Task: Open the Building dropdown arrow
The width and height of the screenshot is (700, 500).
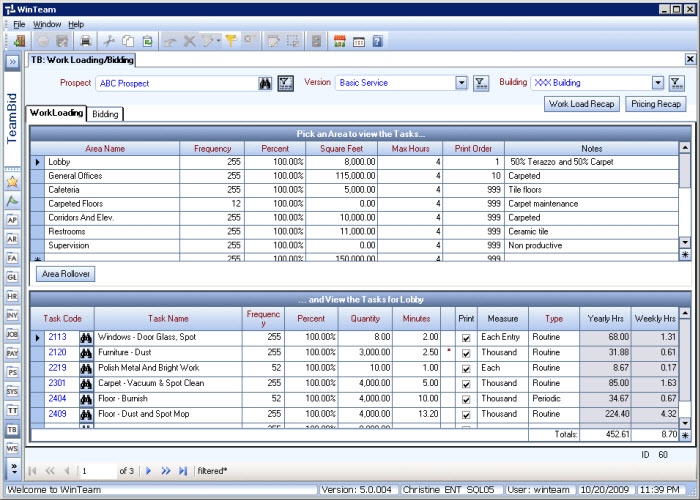Action: coord(658,83)
